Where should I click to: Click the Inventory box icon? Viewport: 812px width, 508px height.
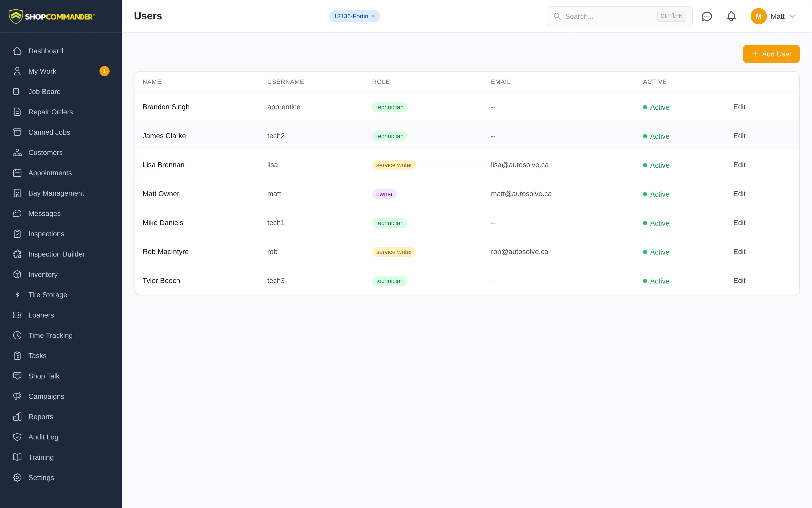pyautogui.click(x=17, y=275)
